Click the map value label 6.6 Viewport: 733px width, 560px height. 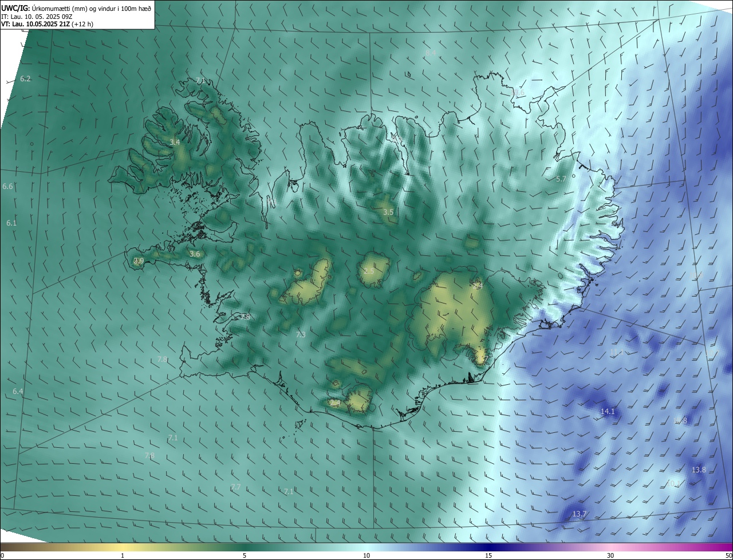pos(7,187)
